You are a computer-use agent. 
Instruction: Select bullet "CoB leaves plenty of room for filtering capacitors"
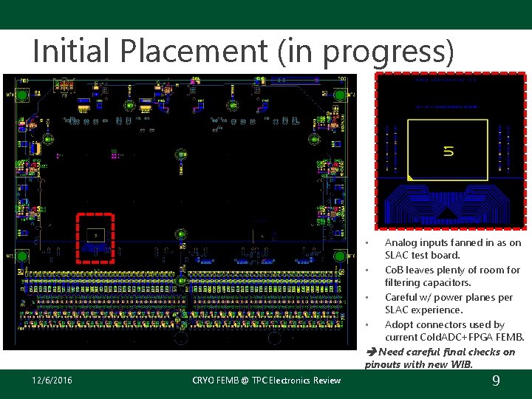(x=452, y=276)
